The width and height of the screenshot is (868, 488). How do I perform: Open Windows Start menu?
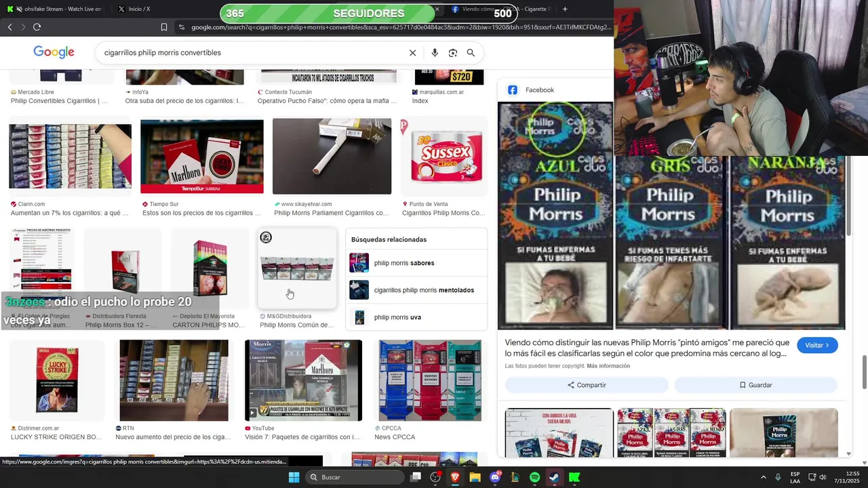click(x=294, y=477)
